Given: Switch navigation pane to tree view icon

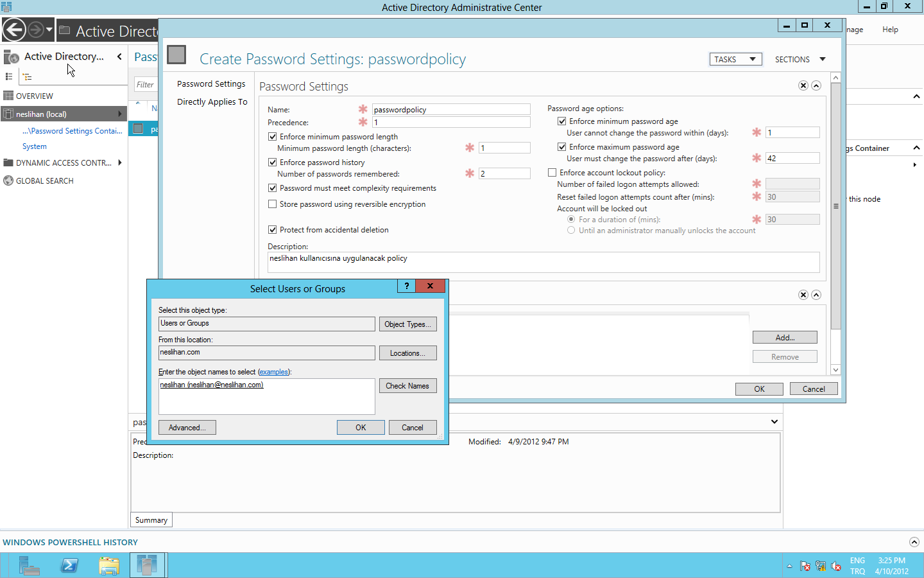Looking at the screenshot, I should coord(27,76).
